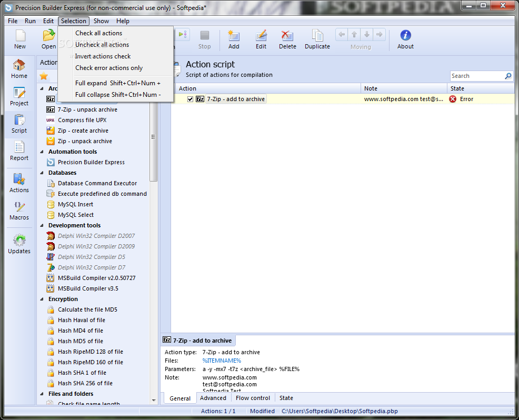519x420 pixels.
Task: Click the Delete action toolbar icon
Action: point(287,36)
